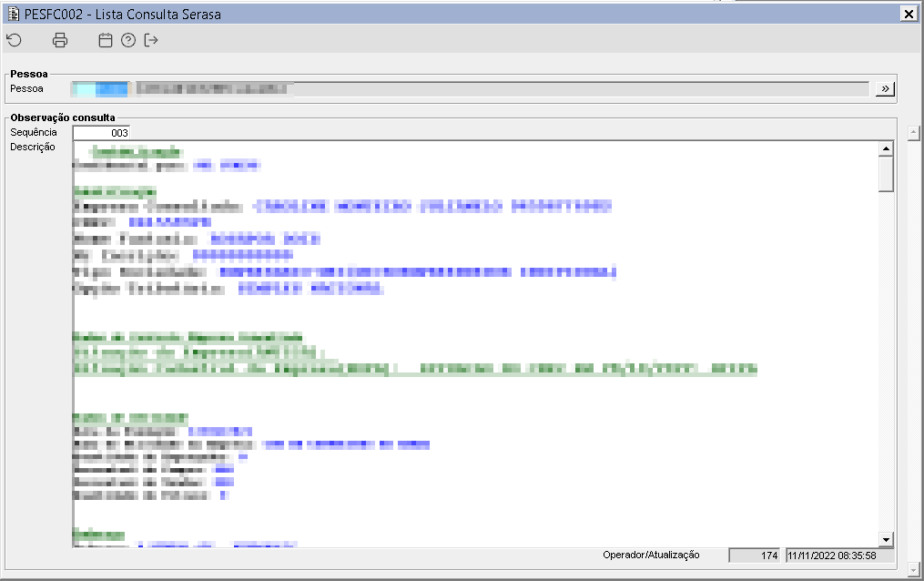Click the document icon in title bar
The height and width of the screenshot is (581, 924).
pyautogui.click(x=13, y=14)
